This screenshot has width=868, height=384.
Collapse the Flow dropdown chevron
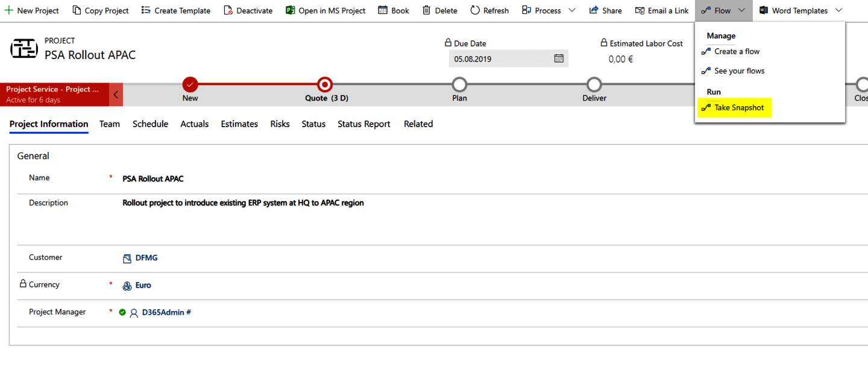[x=741, y=10]
